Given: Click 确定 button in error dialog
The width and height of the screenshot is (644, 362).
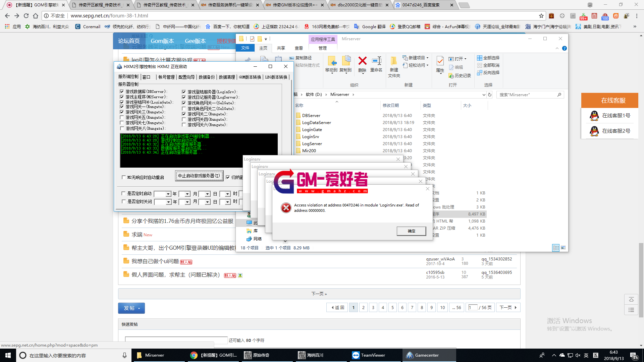Looking at the screenshot, I should pyautogui.click(x=411, y=230).
